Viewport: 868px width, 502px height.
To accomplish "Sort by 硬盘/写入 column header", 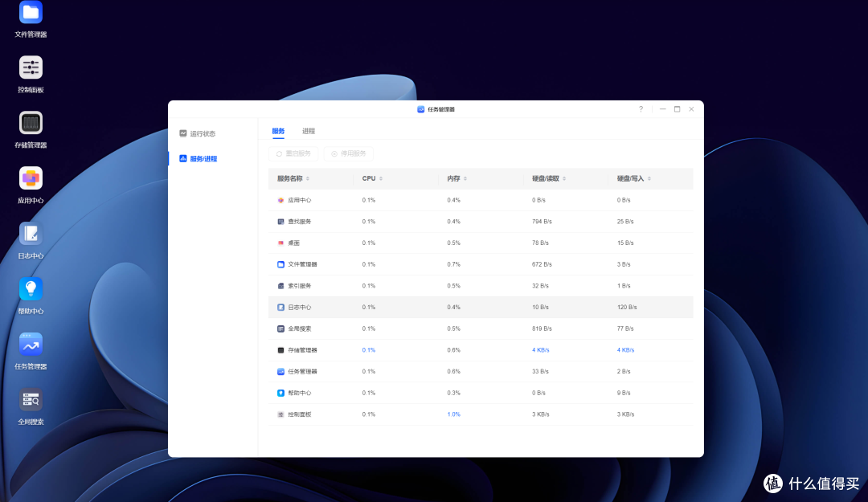I will coord(633,178).
